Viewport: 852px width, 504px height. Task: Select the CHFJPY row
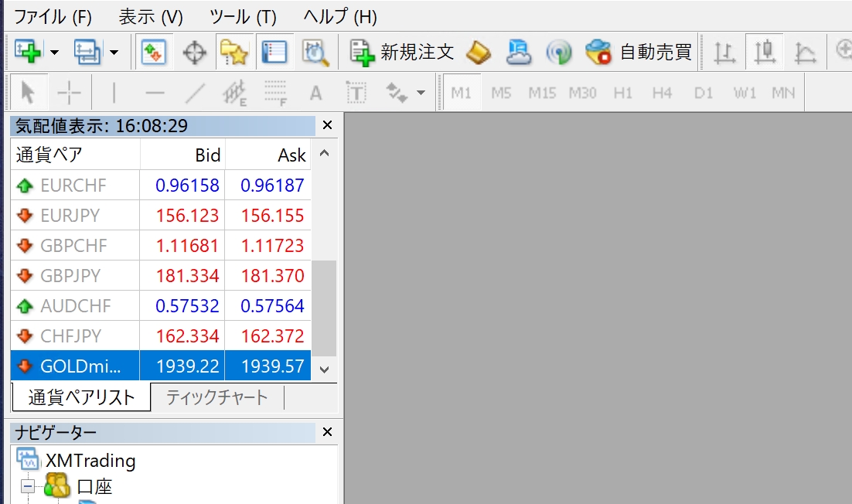click(x=161, y=335)
